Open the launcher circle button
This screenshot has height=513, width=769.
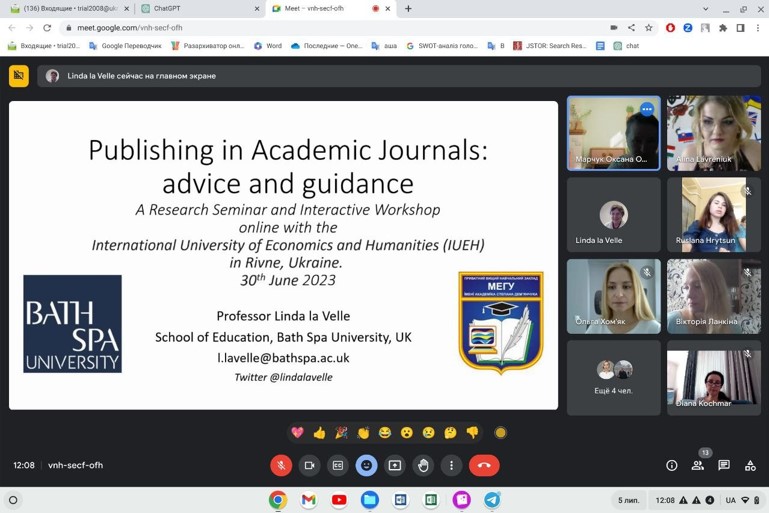13,500
